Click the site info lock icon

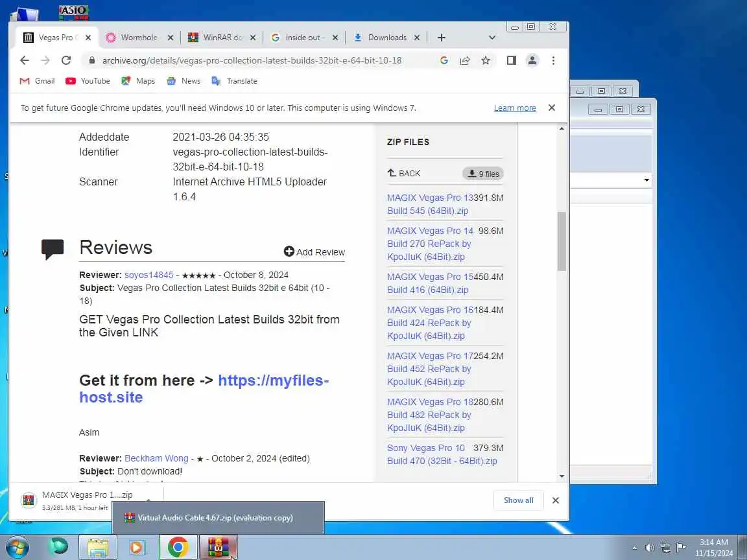click(92, 60)
